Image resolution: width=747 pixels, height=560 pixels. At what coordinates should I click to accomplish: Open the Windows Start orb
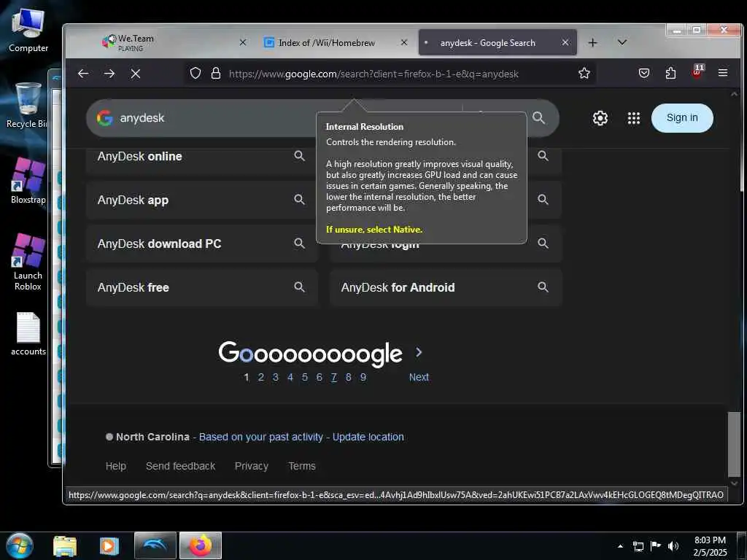(x=20, y=545)
